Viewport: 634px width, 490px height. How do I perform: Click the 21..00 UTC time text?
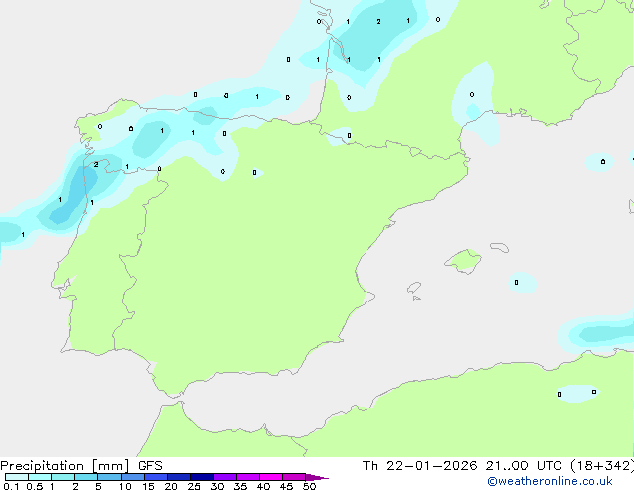click(x=523, y=466)
